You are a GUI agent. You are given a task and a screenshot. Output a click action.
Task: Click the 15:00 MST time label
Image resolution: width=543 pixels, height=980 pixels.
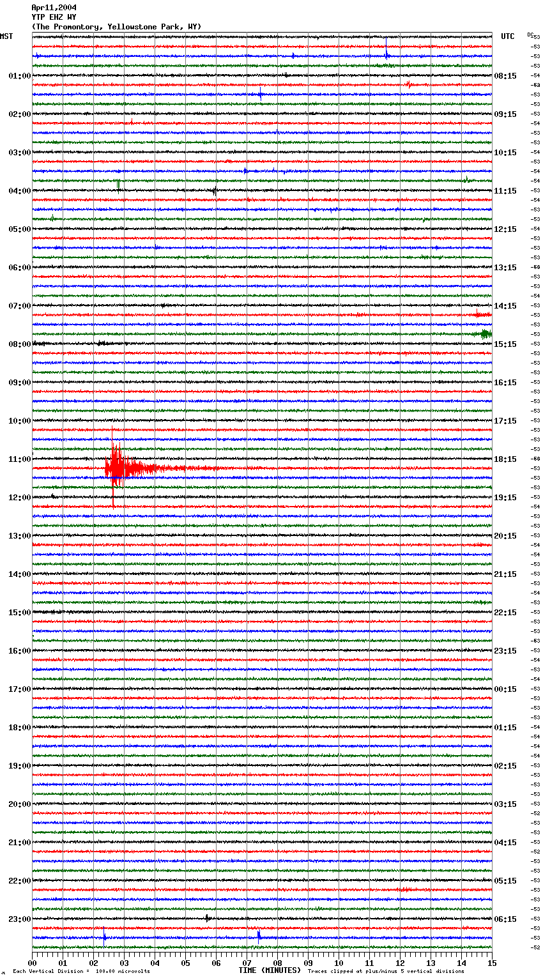click(x=20, y=613)
